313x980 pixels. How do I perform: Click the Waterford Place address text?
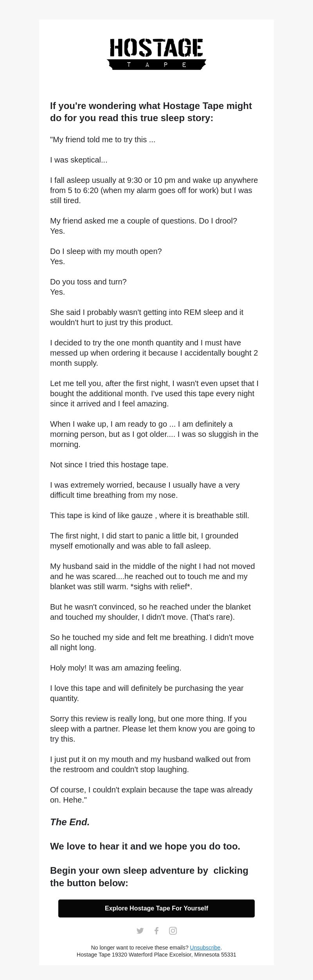156,955
